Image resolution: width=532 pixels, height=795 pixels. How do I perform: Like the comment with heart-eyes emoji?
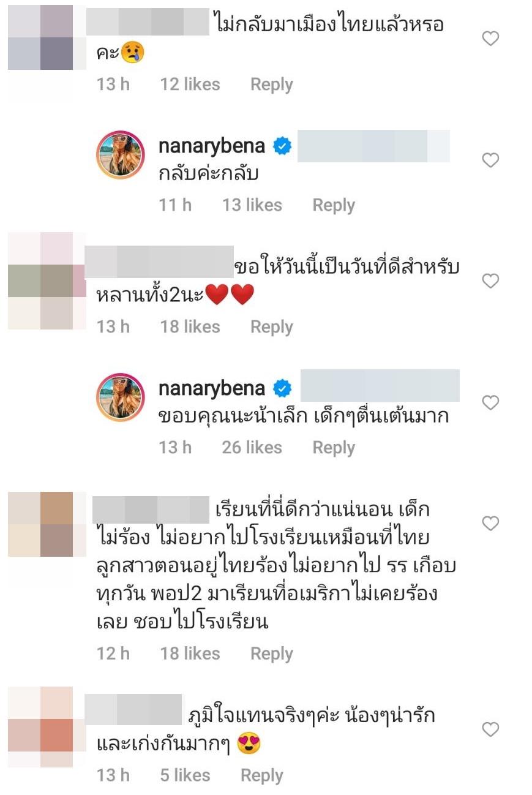(x=490, y=729)
